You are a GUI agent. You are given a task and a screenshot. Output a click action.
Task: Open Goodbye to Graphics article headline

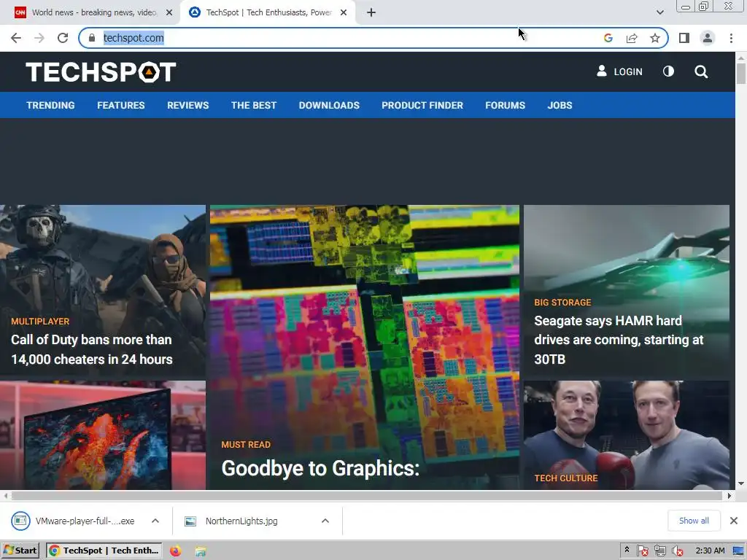320,468
